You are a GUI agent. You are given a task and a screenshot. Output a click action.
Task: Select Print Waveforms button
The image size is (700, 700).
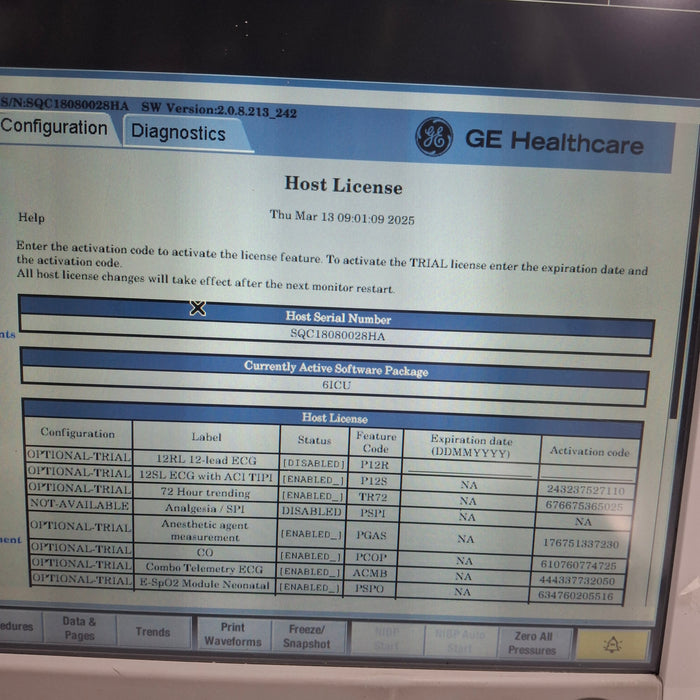tap(233, 634)
